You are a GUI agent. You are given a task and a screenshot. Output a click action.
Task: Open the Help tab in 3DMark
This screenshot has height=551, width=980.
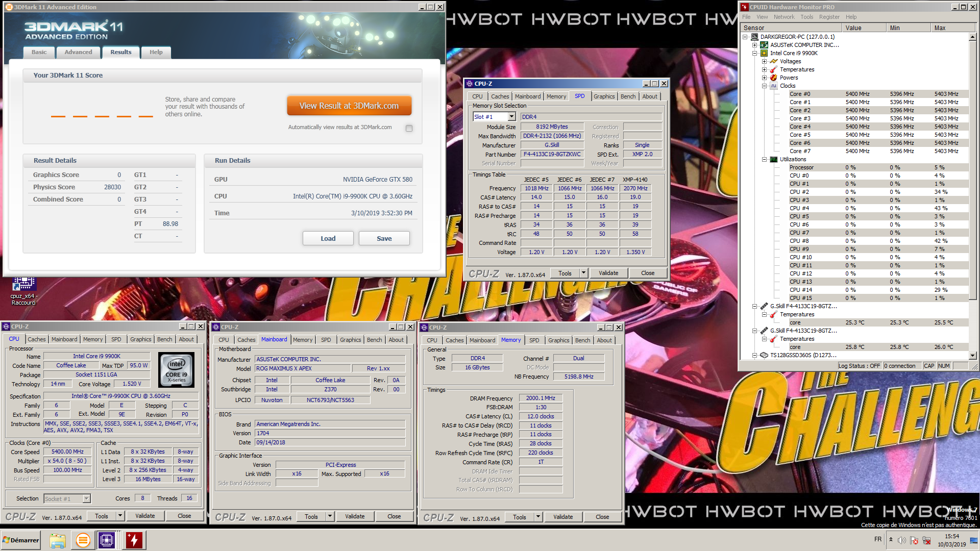pos(156,52)
